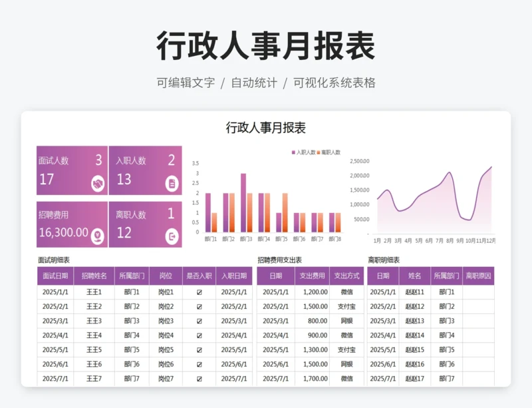Select cell 岗位6 in interview table
The width and height of the screenshot is (532, 408).
click(166, 365)
